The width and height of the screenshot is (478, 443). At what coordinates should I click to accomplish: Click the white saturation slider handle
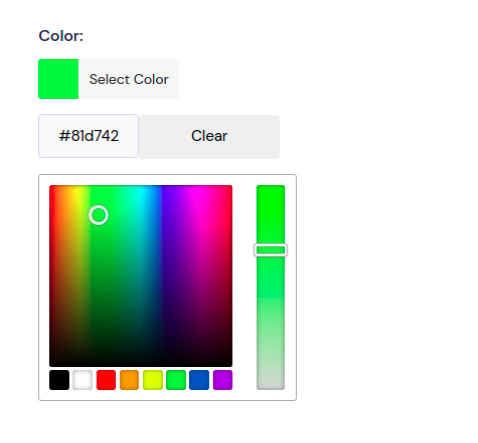pos(270,250)
